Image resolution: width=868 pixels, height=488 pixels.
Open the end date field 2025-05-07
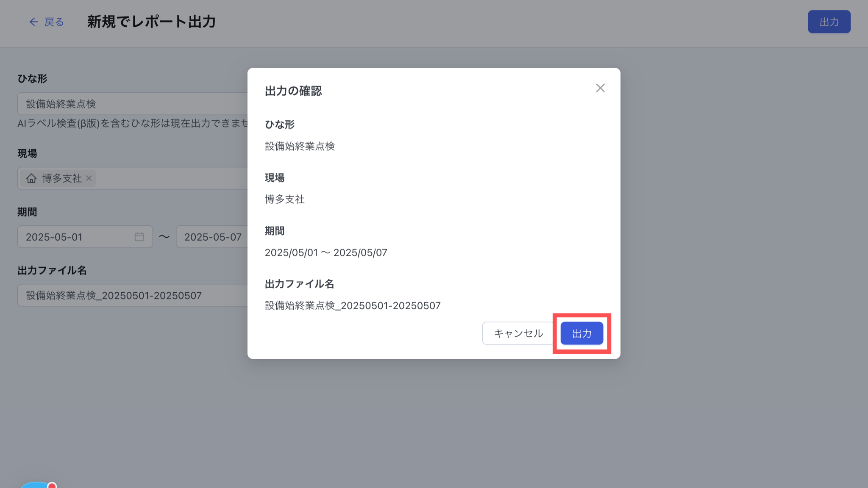click(x=212, y=237)
